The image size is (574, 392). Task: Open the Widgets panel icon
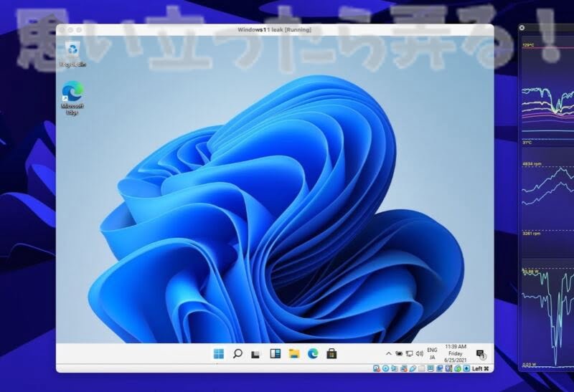pos(276,353)
